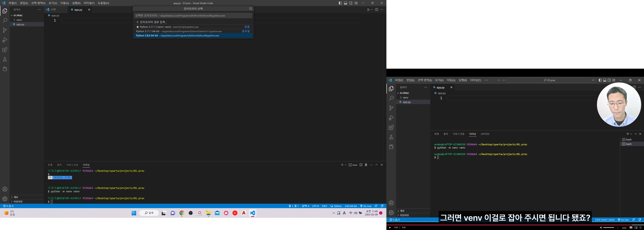
Task: Switch to the 디버그 콘솔 tab in left window
Action: pyautogui.click(x=72, y=165)
